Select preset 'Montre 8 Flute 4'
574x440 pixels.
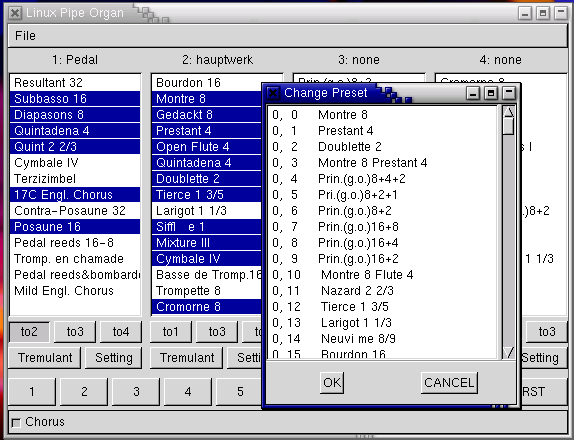[383, 275]
